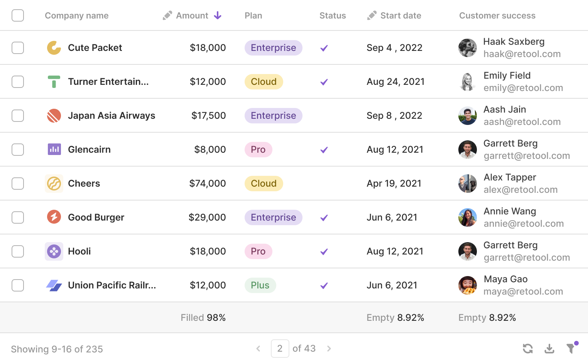
Task: Open the Enterprise plan tag for Japan Asia Airways
Action: [x=273, y=116]
